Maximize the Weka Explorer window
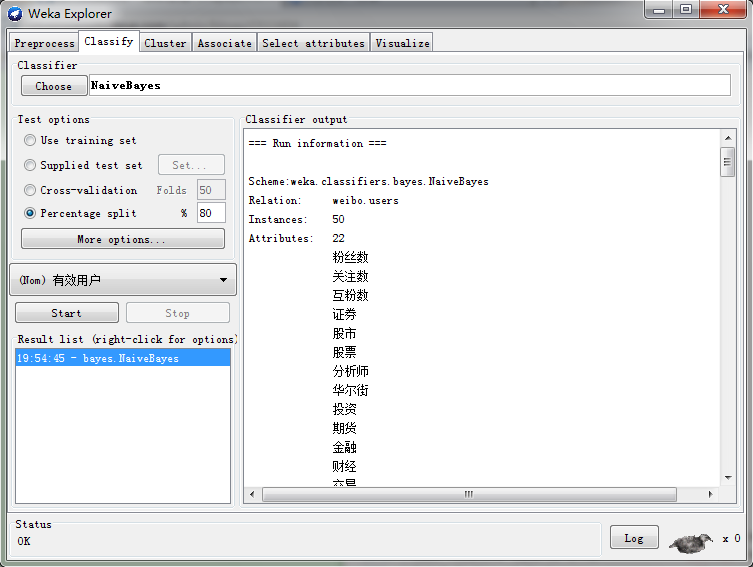 tap(686, 10)
